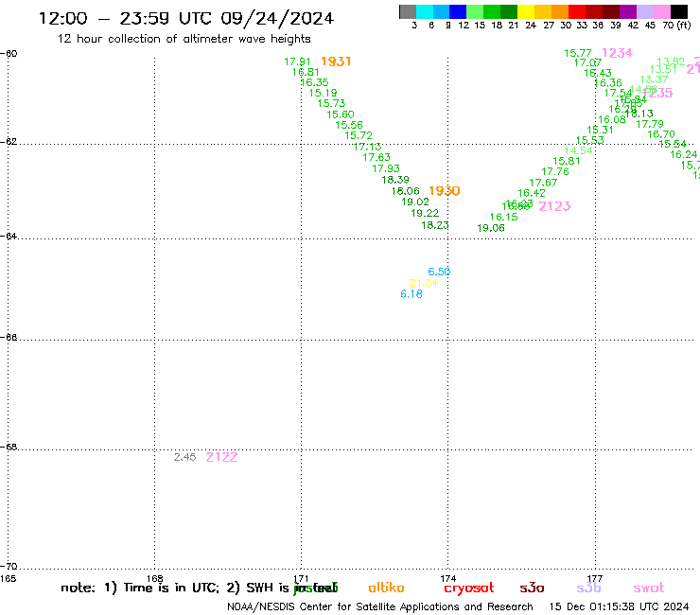Click the wave height value 17.13
The image size is (700, 615).
(x=367, y=147)
